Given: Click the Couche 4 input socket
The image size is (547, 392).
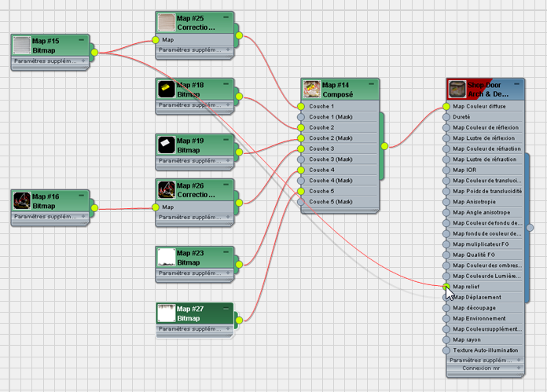Looking at the screenshot, I should tap(301, 170).
